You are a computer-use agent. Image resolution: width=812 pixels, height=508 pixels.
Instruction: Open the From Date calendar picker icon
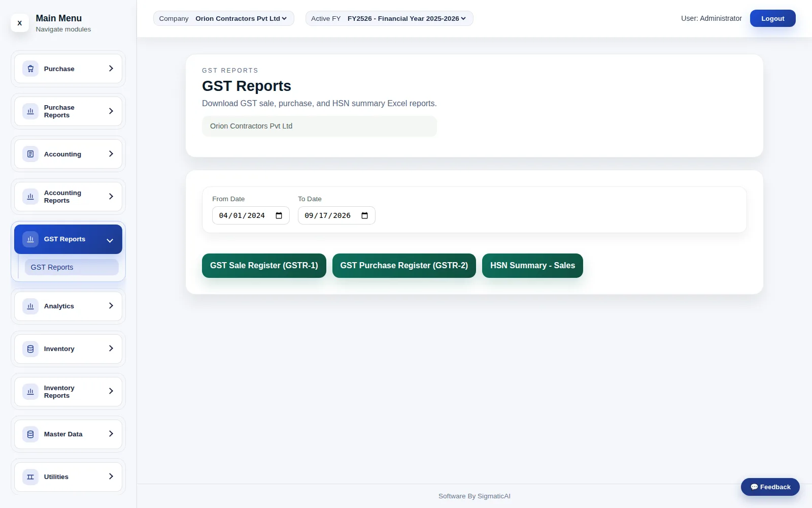(279, 215)
